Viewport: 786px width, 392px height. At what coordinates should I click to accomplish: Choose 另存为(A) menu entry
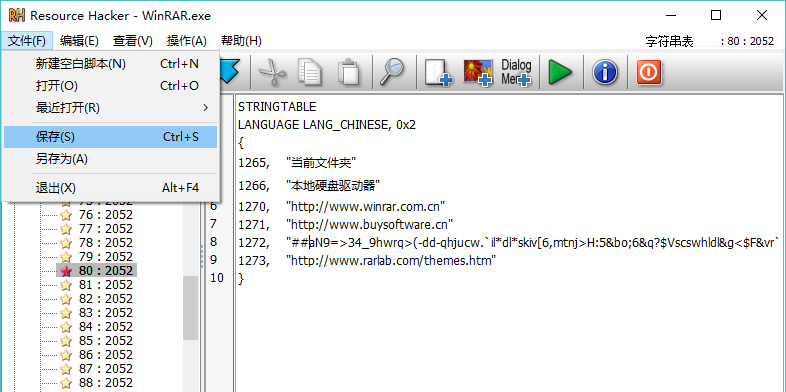point(110,159)
